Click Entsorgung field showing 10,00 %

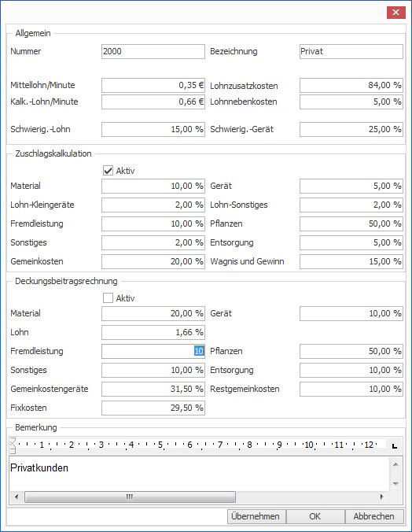point(351,370)
